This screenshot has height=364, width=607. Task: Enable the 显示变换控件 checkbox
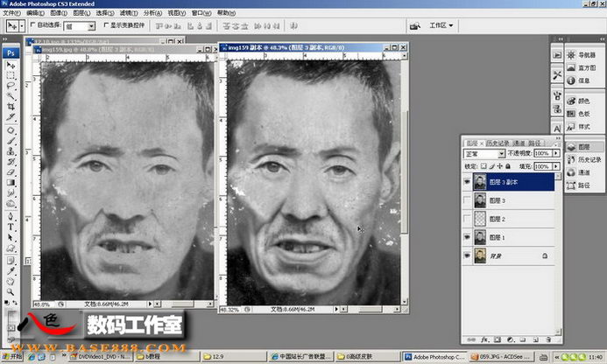click(106, 26)
